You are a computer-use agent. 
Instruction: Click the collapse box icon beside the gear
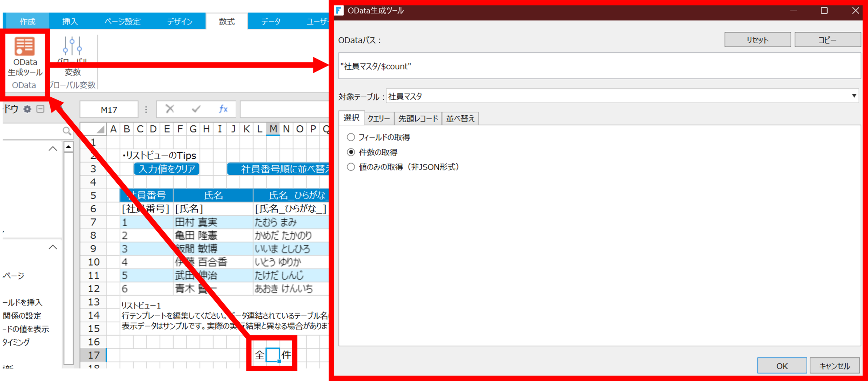tap(40, 109)
